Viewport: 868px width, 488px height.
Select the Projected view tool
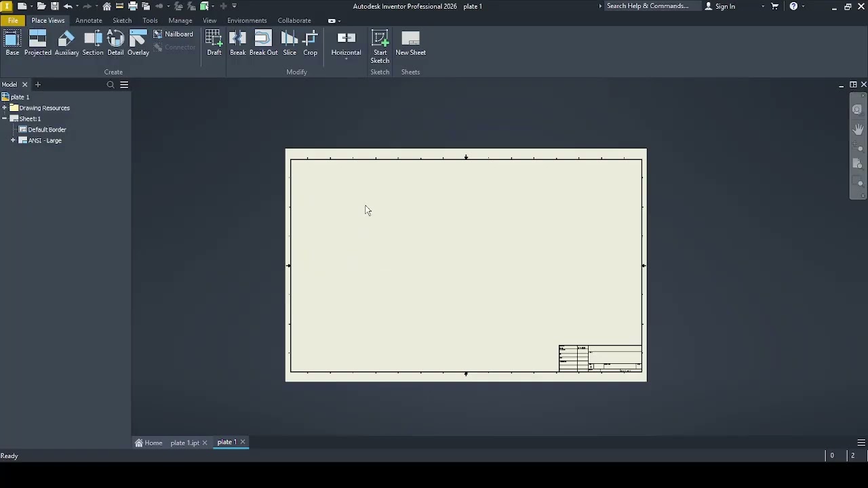pyautogui.click(x=38, y=43)
